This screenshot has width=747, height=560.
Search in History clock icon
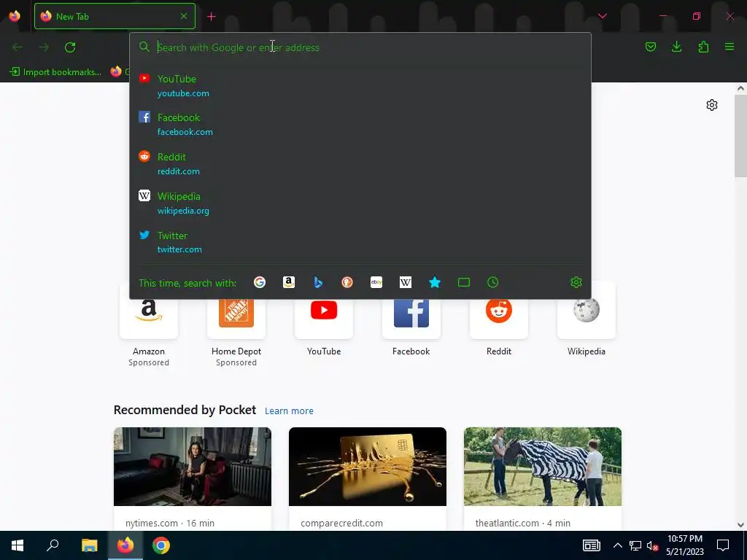pos(493,282)
